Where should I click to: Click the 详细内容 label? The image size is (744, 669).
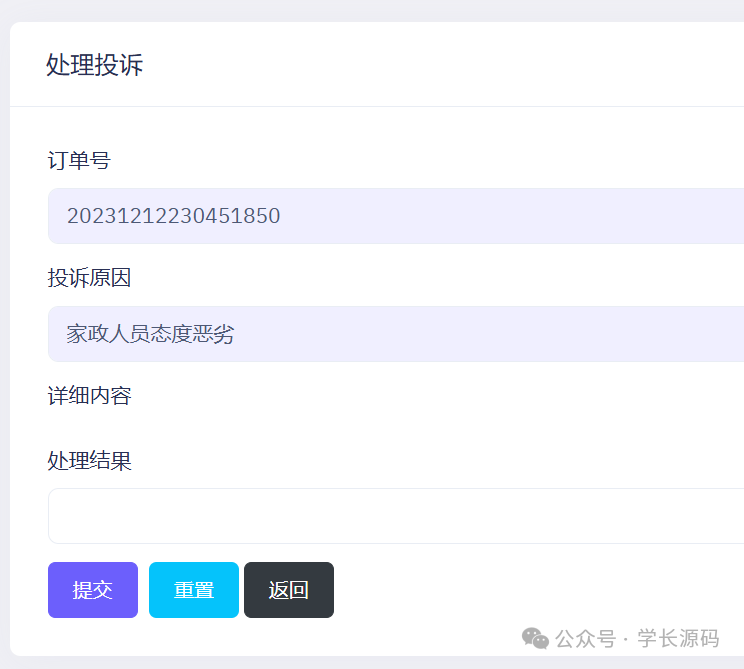point(89,396)
